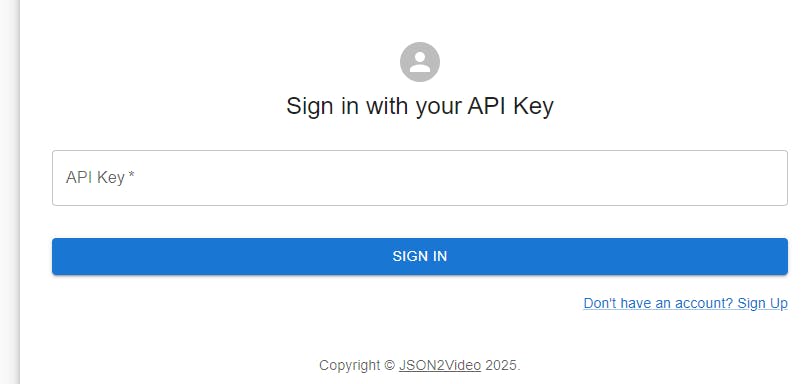Click the blue SIGN IN button

coord(419,256)
